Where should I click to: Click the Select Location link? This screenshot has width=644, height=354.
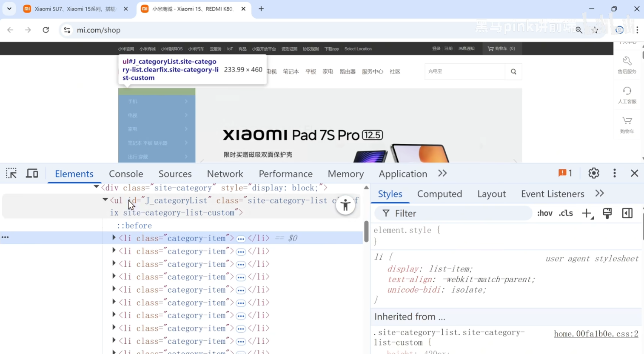358,49
